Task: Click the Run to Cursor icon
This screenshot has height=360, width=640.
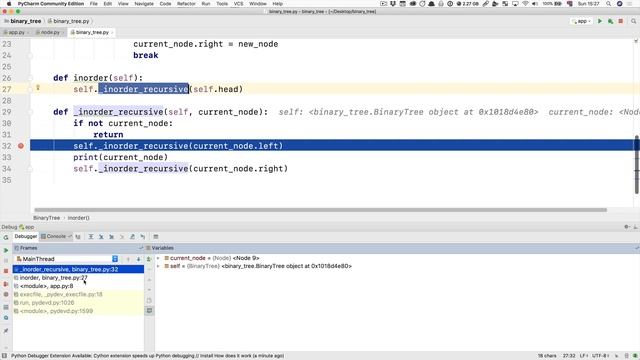Action: pos(142,237)
